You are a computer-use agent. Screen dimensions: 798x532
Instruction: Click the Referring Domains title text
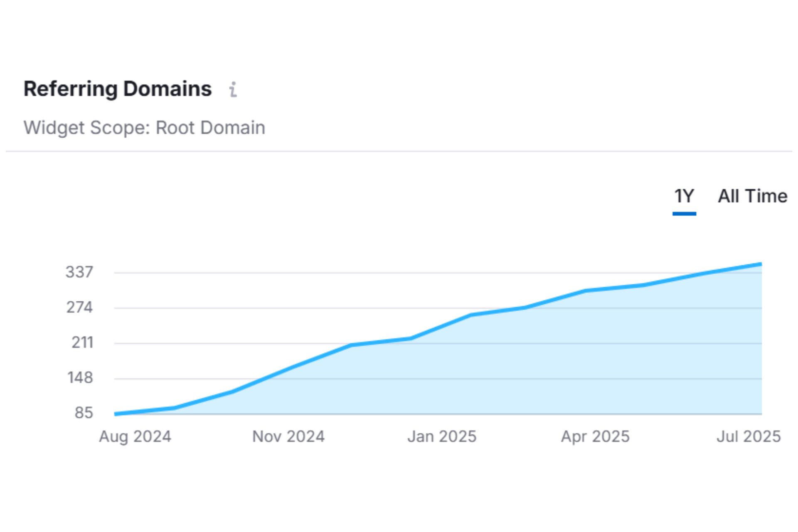pyautogui.click(x=118, y=88)
